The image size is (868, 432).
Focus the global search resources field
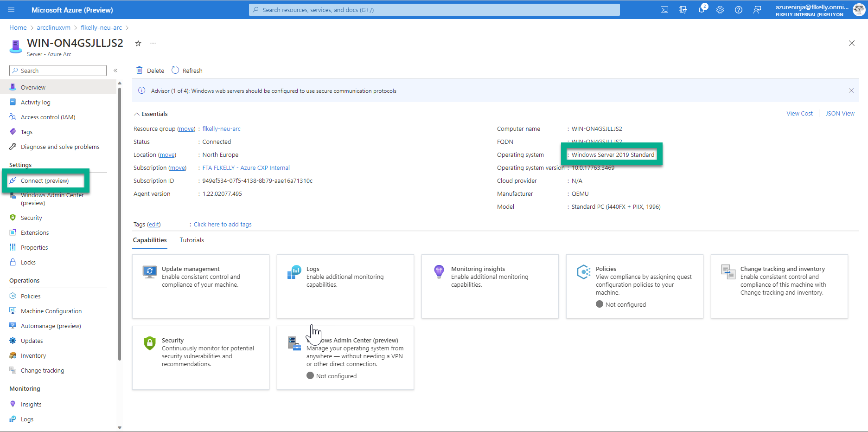tap(434, 10)
